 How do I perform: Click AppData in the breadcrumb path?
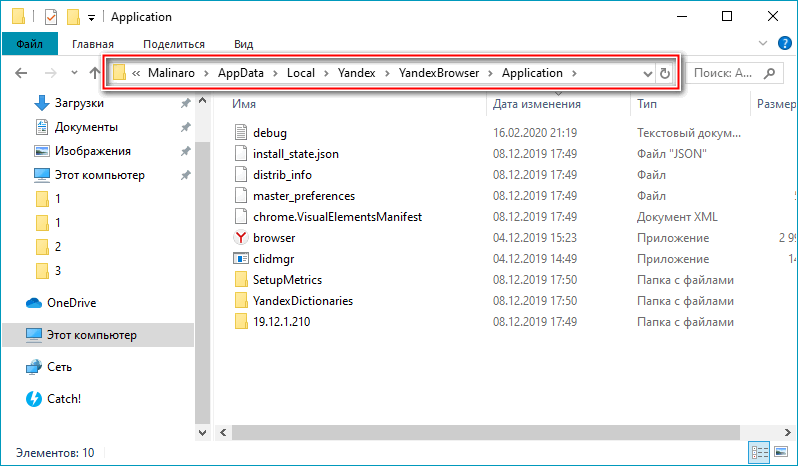coord(239,73)
